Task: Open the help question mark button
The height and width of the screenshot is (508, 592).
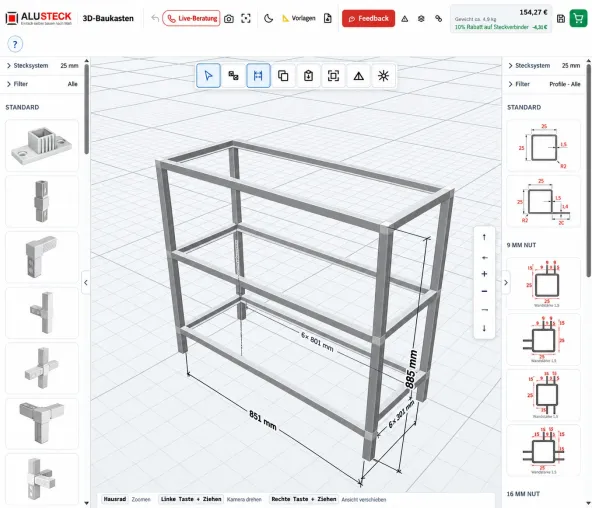Action: (15, 44)
